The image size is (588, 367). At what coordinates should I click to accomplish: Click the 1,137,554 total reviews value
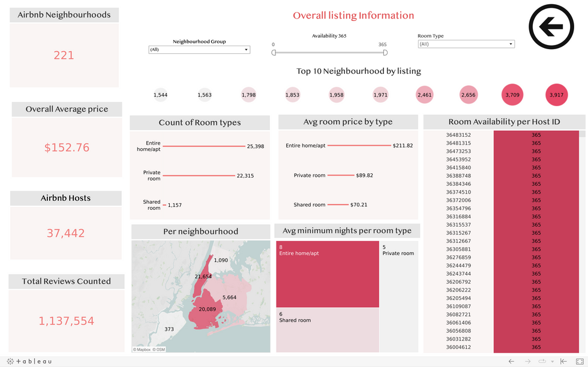67,321
